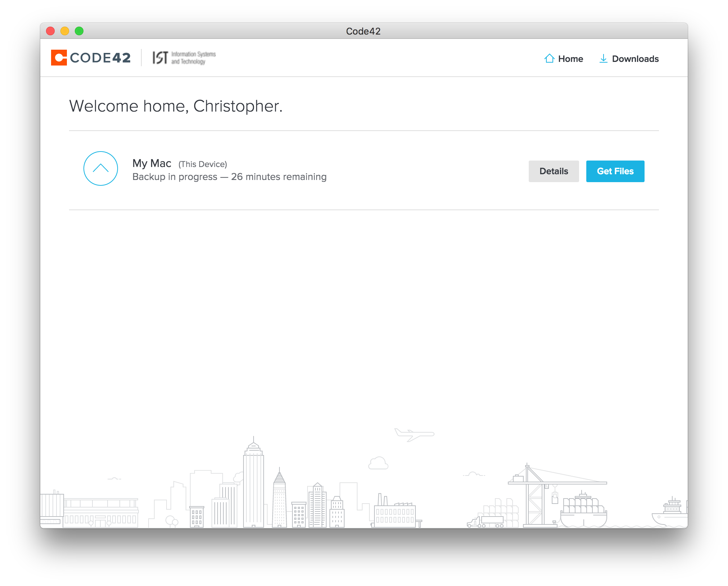Click the CODE42 wordmark text

100,58
